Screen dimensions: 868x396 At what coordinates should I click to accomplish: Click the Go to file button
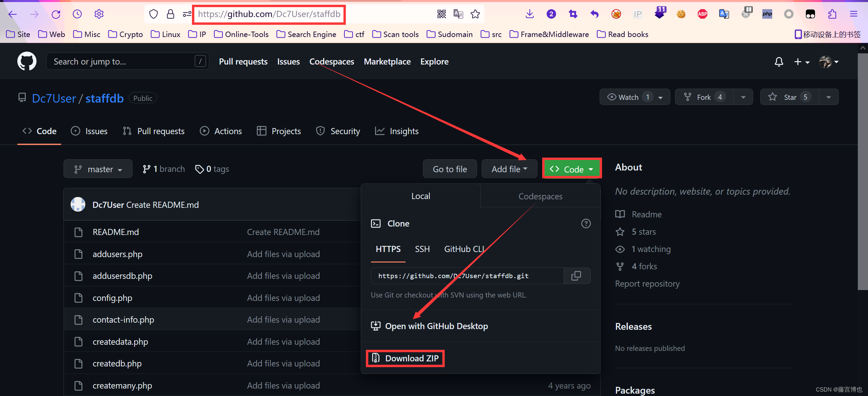450,169
